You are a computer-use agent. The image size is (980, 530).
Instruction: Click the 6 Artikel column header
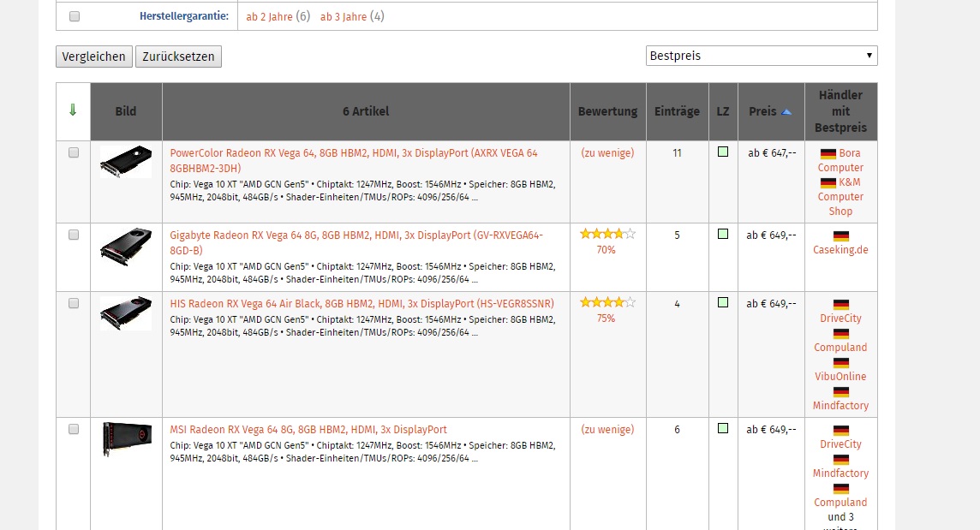[x=366, y=111]
